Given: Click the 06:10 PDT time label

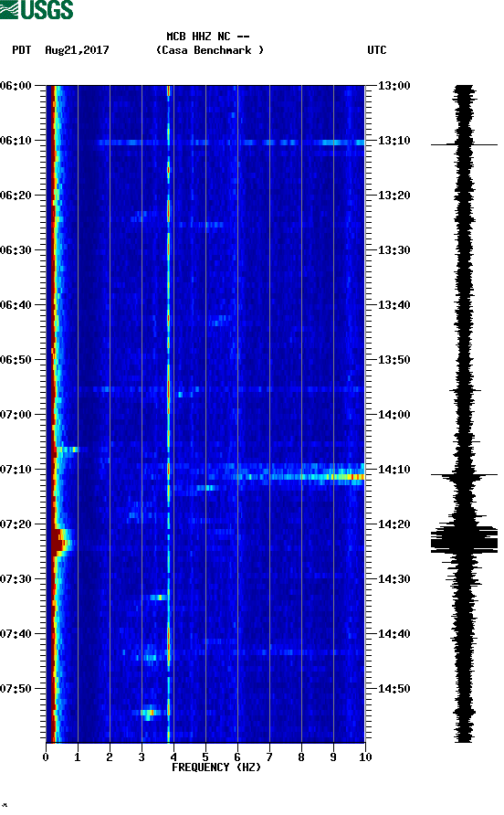Looking at the screenshot, I should [x=16, y=141].
